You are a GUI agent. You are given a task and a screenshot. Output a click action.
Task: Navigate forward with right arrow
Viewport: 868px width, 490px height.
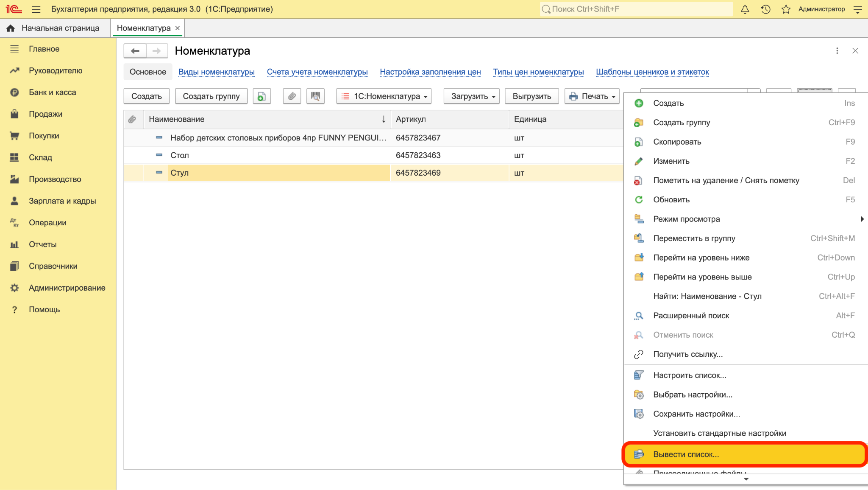coord(157,51)
